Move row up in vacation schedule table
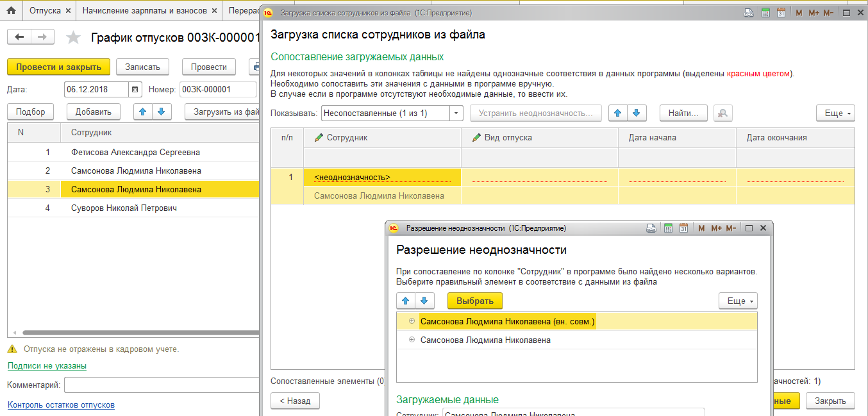The image size is (868, 416). (142, 112)
